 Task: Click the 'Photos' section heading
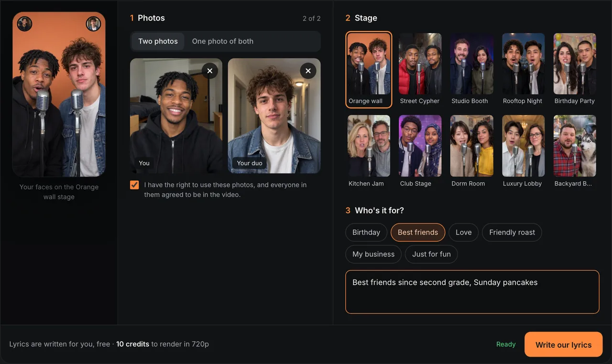coord(151,18)
